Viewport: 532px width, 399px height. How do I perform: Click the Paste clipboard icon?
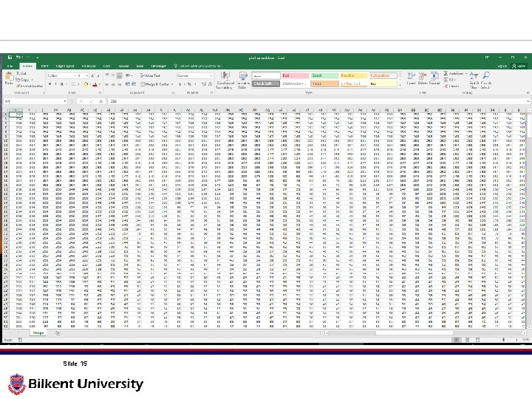pos(9,77)
